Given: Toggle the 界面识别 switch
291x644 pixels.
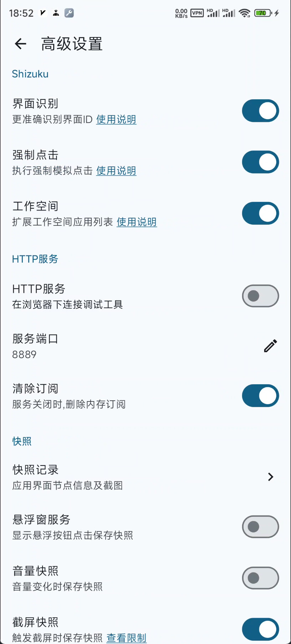Looking at the screenshot, I should coord(260,111).
